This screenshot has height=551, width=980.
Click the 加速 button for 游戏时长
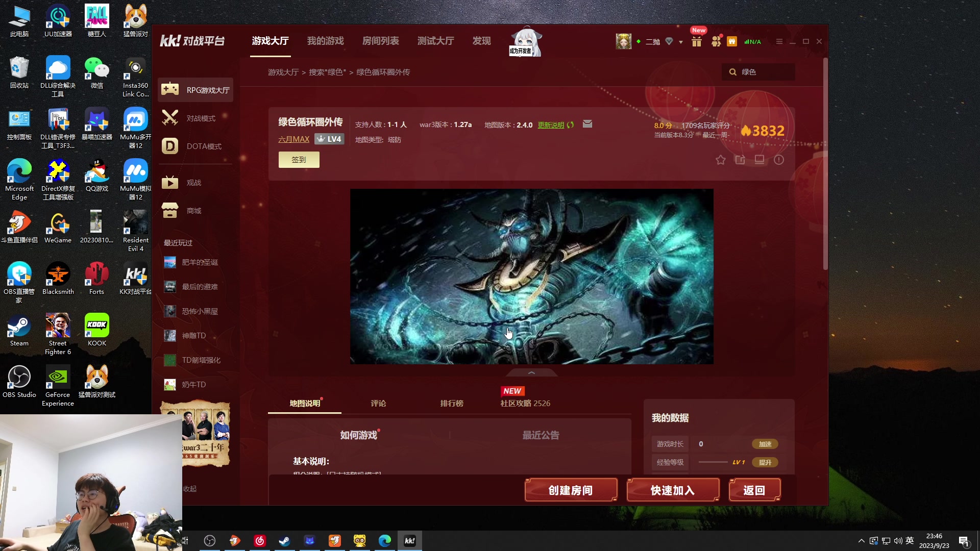765,444
